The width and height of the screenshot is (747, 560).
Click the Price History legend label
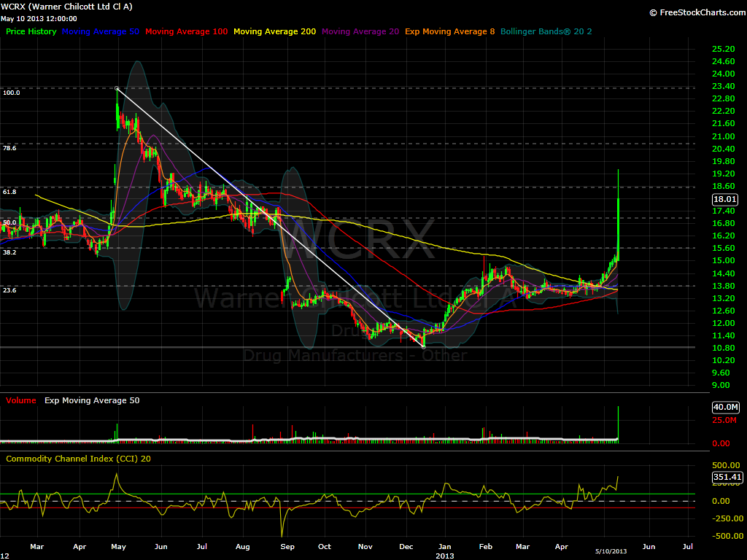pyautogui.click(x=31, y=31)
